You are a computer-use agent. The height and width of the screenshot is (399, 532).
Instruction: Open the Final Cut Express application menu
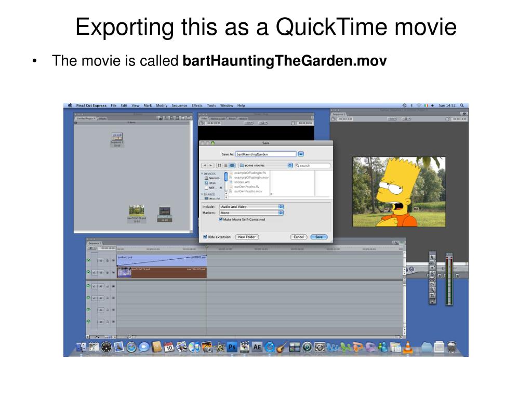tap(91, 105)
